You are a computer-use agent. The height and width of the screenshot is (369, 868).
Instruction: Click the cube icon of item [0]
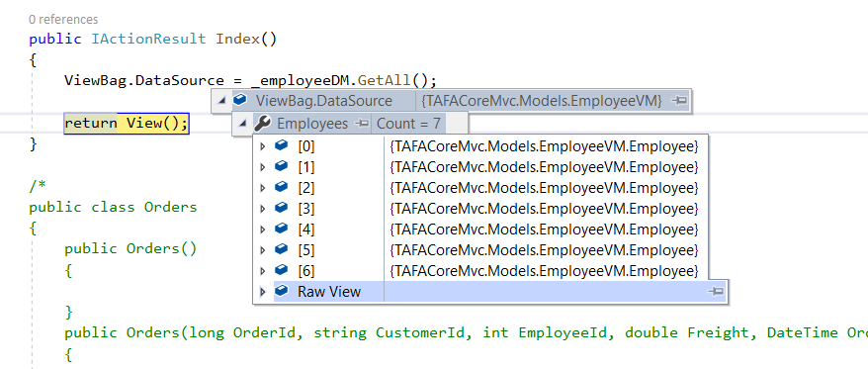[x=281, y=145]
